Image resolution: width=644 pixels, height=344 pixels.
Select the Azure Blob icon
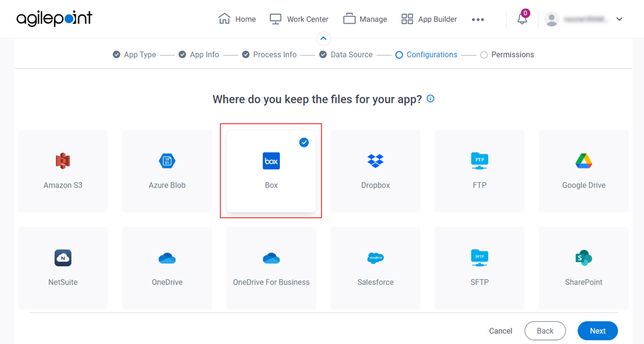click(167, 161)
